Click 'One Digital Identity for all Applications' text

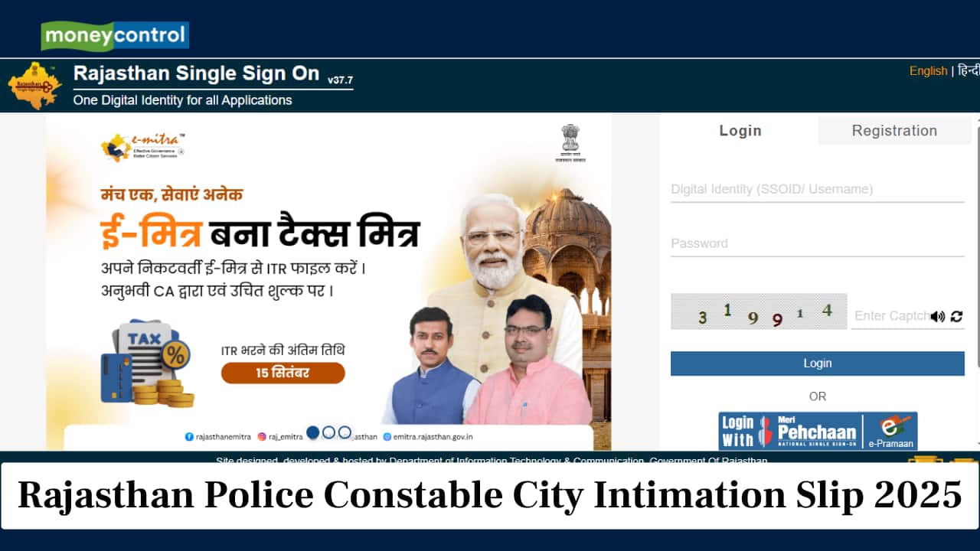click(x=182, y=100)
